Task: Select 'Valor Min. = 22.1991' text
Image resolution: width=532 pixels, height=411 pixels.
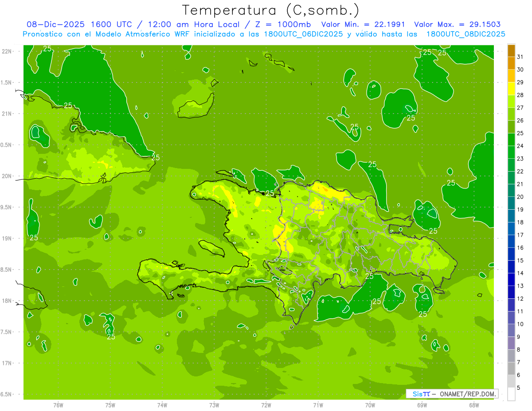Action: (x=363, y=24)
